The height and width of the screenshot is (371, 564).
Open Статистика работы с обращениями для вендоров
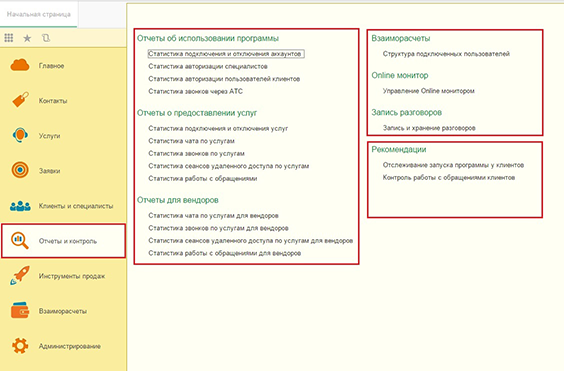224,253
